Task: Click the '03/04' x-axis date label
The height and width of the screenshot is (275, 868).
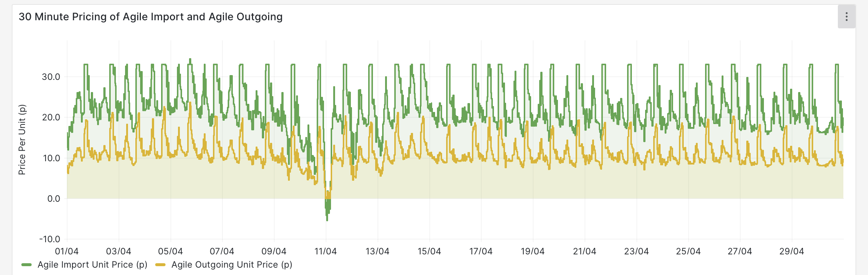Action: click(118, 251)
